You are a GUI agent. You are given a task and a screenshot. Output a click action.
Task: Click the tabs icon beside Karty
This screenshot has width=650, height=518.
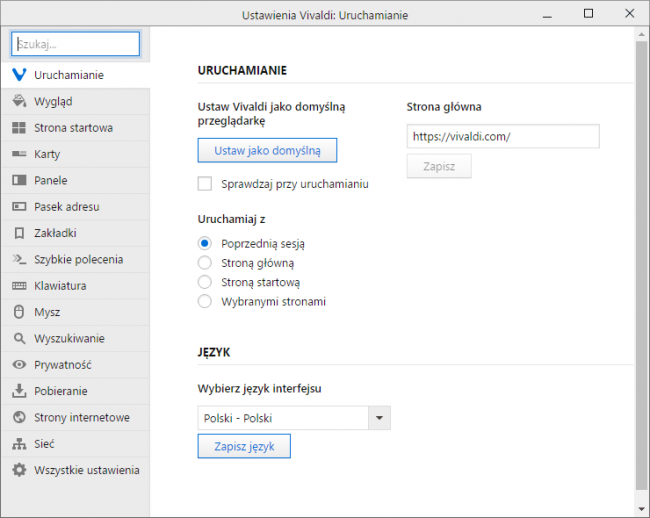[x=19, y=154]
